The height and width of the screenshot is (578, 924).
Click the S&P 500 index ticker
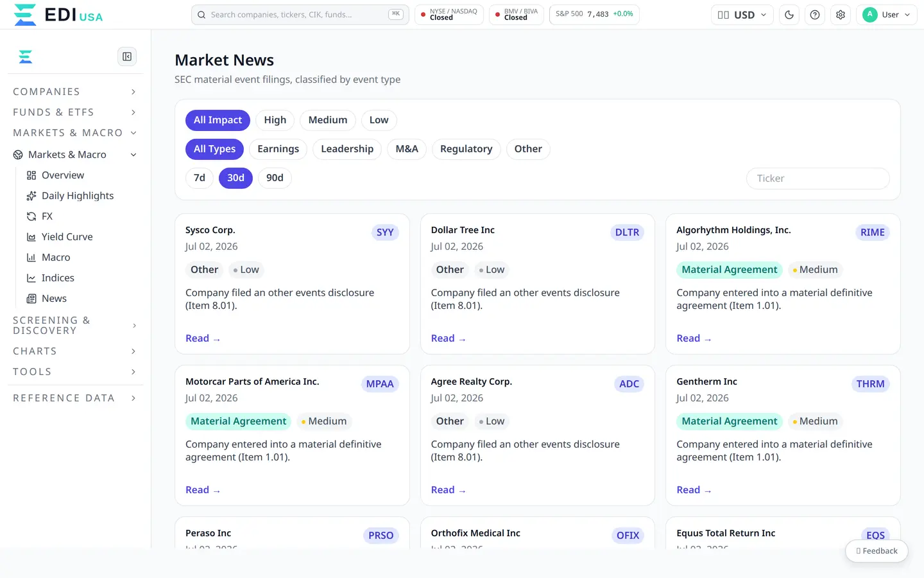click(x=594, y=15)
